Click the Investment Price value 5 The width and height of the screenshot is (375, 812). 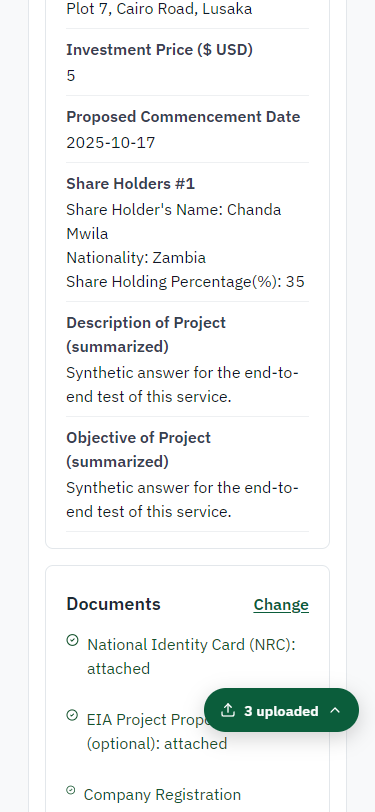[70, 76]
